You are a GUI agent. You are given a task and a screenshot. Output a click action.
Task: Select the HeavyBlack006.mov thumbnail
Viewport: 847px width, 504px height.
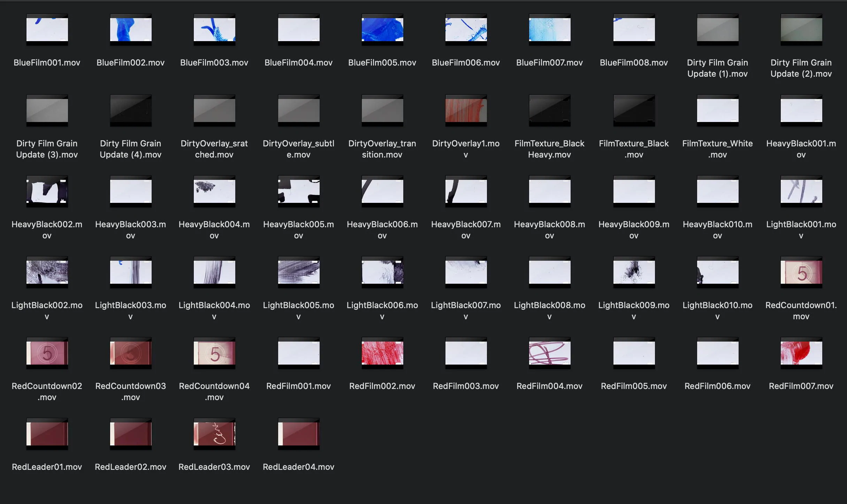[x=382, y=191]
